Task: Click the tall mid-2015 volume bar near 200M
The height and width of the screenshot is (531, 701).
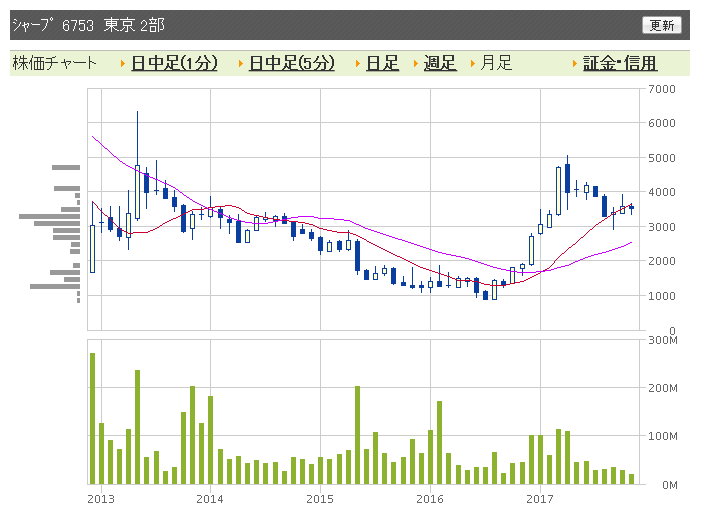Action: click(x=357, y=435)
